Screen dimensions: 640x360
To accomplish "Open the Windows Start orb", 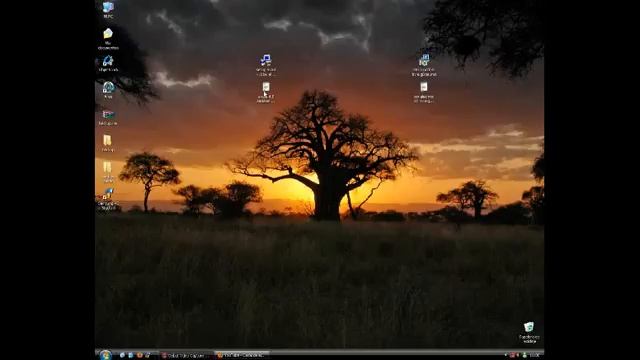I will pyautogui.click(x=106, y=355).
